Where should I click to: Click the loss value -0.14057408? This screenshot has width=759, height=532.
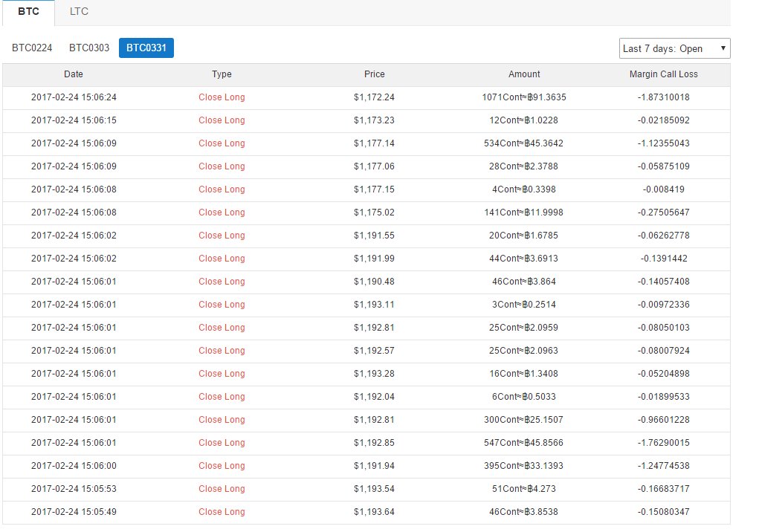(x=664, y=282)
